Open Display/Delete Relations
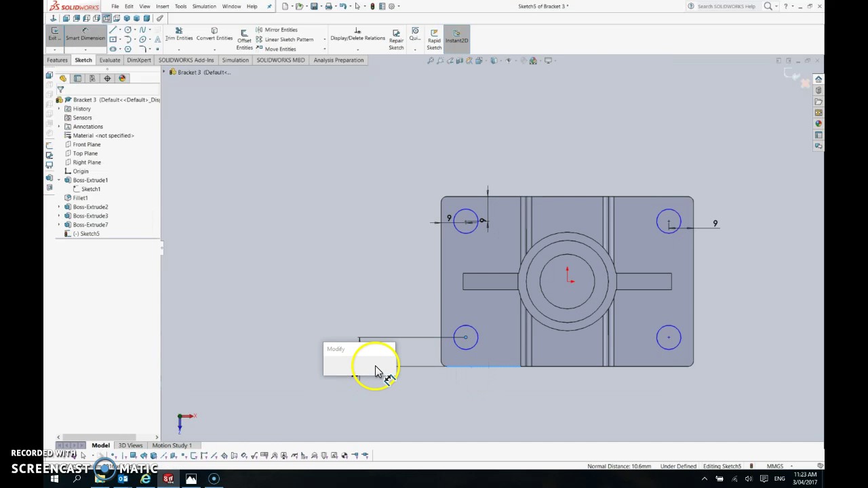The width and height of the screenshot is (868, 488). (x=357, y=35)
